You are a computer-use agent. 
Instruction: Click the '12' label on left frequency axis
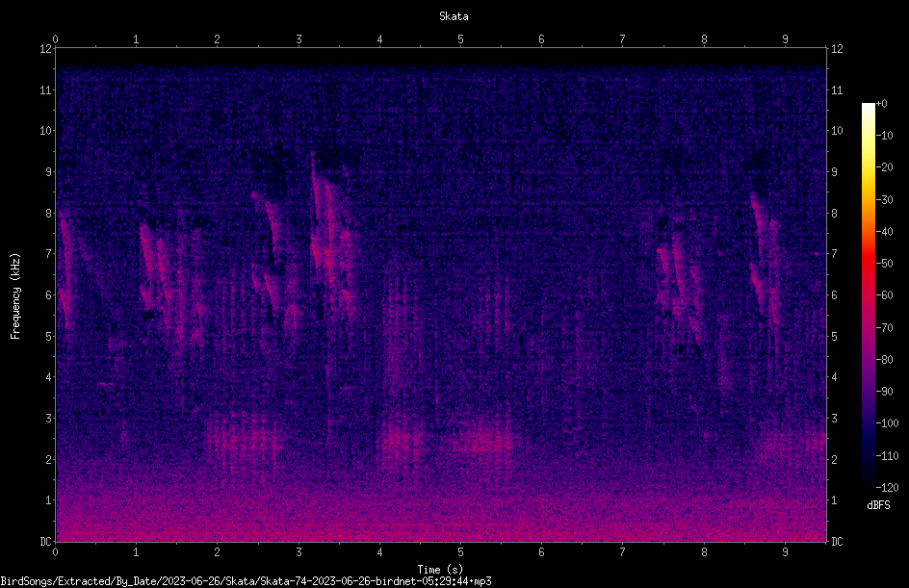[45, 49]
